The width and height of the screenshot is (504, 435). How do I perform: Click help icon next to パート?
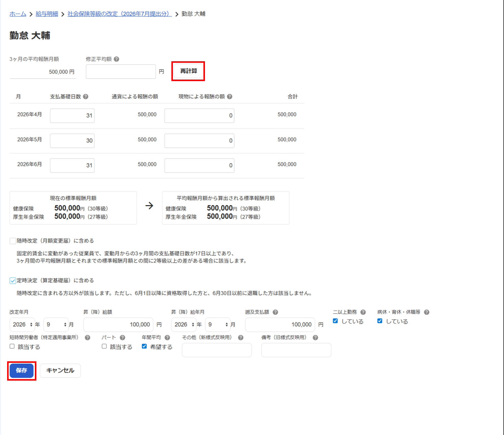[x=122, y=337]
